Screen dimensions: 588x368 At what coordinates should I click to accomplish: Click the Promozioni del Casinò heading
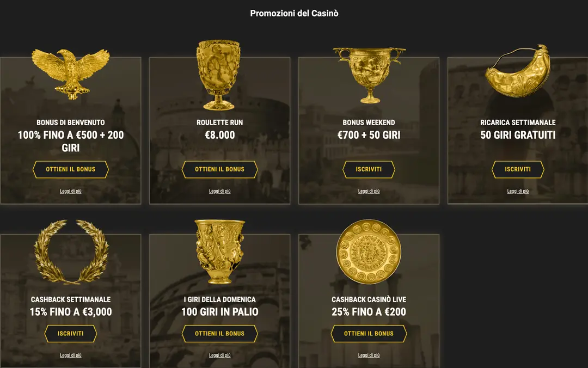[x=294, y=13]
